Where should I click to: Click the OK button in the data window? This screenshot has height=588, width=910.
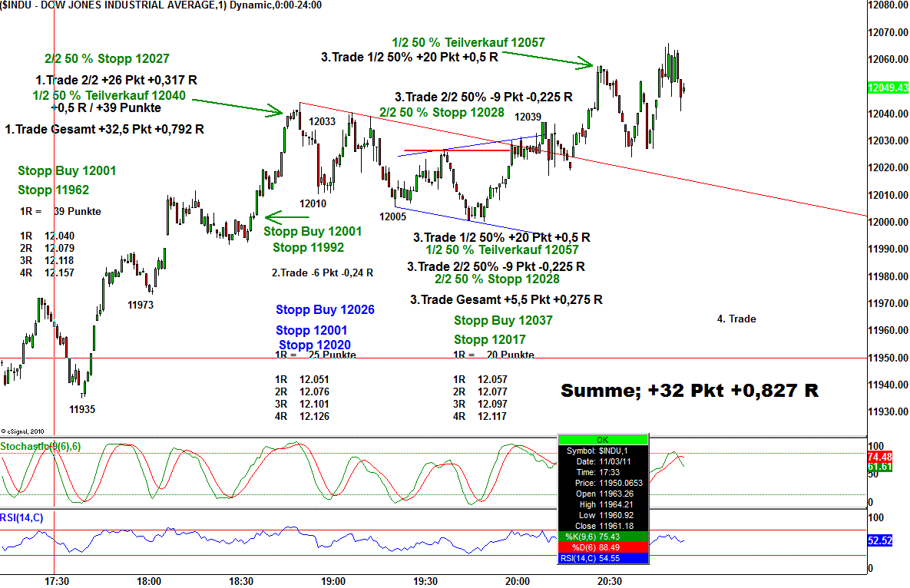point(602,440)
